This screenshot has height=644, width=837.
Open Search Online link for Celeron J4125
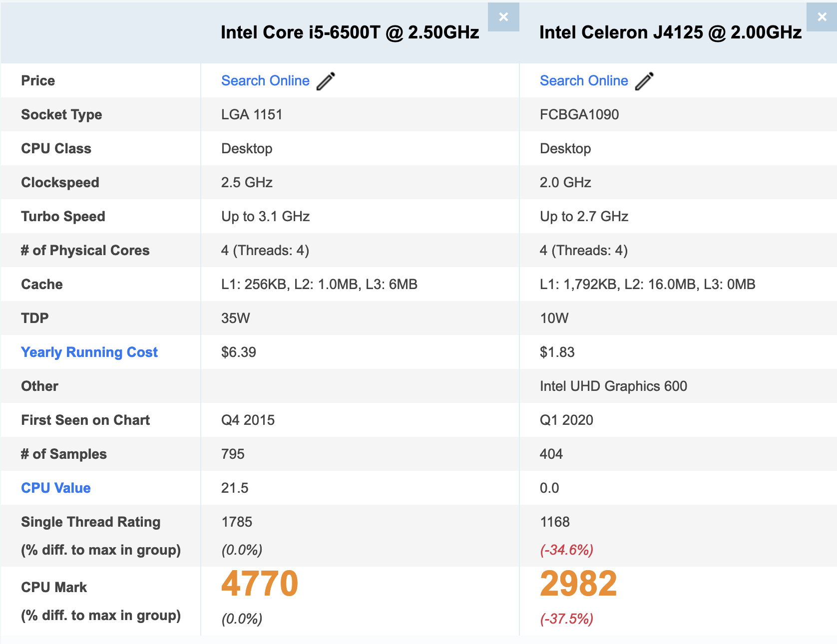click(x=584, y=81)
